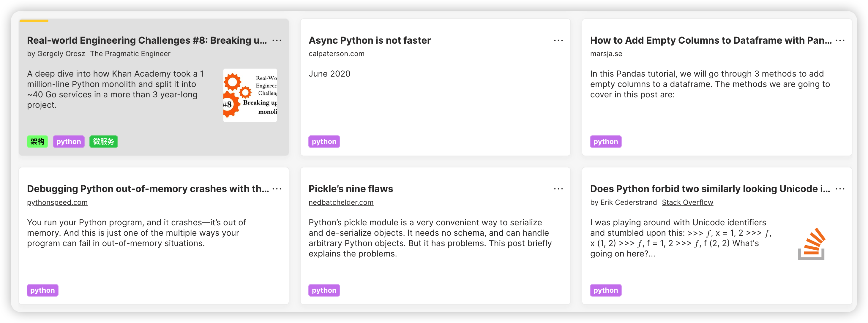Go to pythonspeed.com source link

point(57,202)
